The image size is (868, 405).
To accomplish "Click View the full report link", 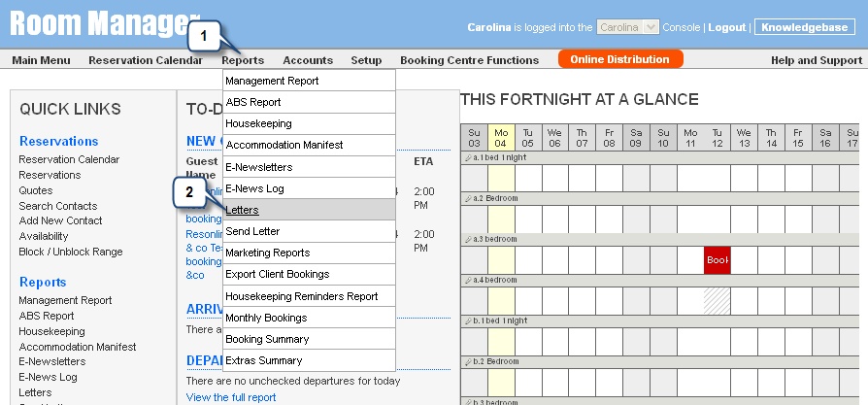I will coord(231,397).
